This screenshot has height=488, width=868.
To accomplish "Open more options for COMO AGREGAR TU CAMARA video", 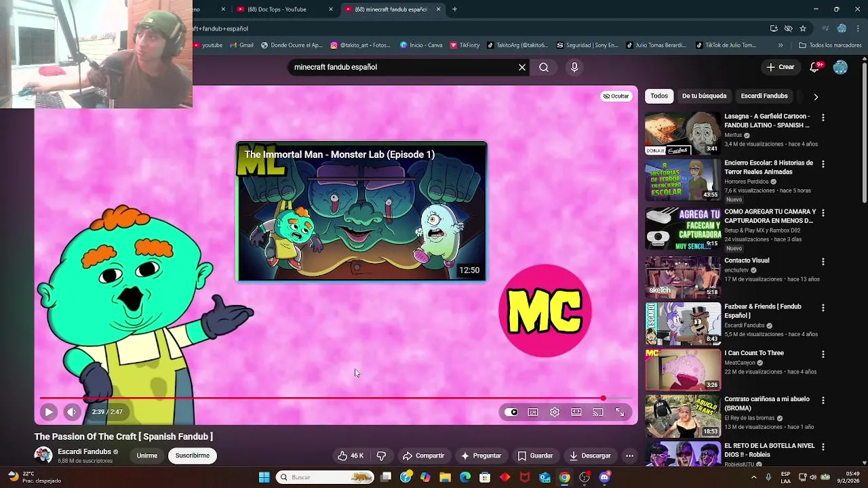I will (823, 213).
